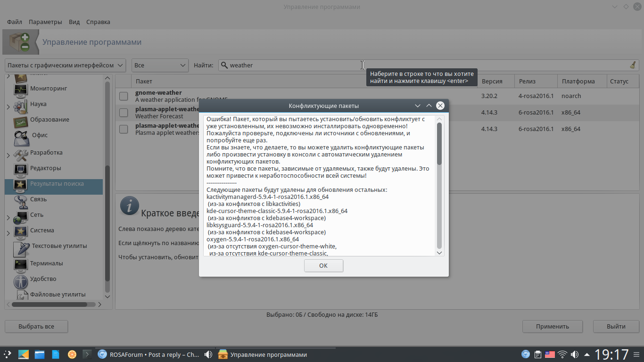The width and height of the screenshot is (644, 362).
Task: Click the Выйти button
Action: pyautogui.click(x=616, y=326)
